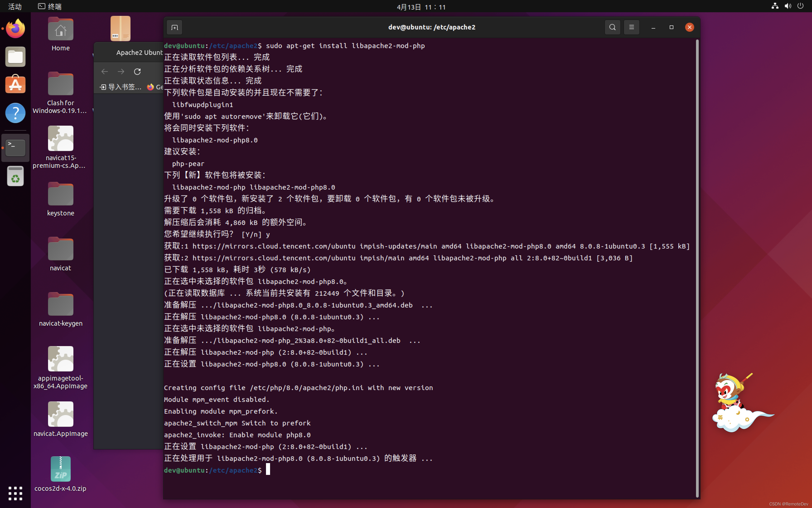This screenshot has width=812, height=508.
Task: Click 'Module mpm_event disabled.' line
Action: click(217, 399)
